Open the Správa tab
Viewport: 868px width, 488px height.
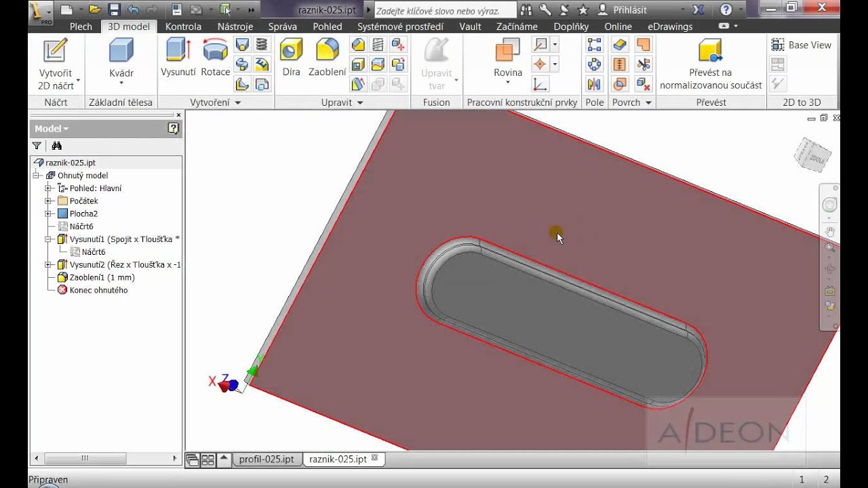coord(283,26)
